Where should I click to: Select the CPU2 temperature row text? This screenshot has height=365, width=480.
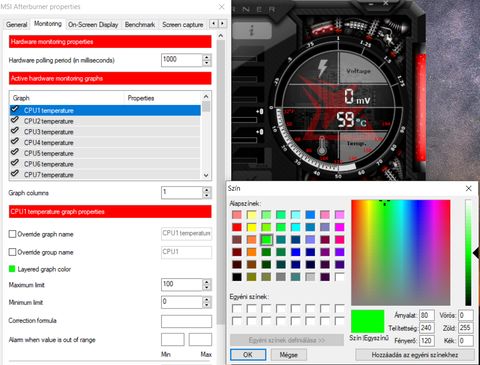(49, 121)
